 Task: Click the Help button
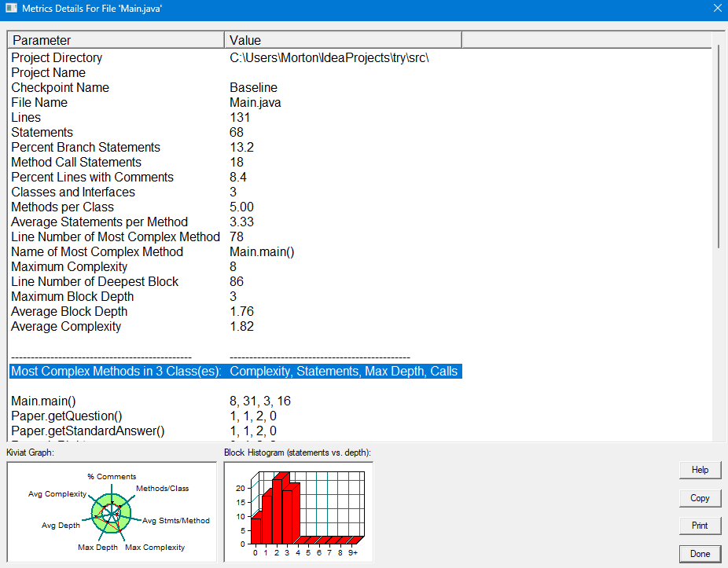[x=700, y=470]
